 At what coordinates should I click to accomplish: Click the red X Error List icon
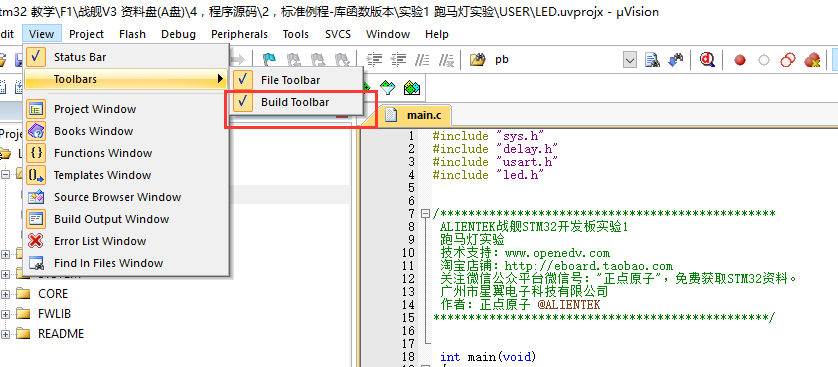coord(36,240)
